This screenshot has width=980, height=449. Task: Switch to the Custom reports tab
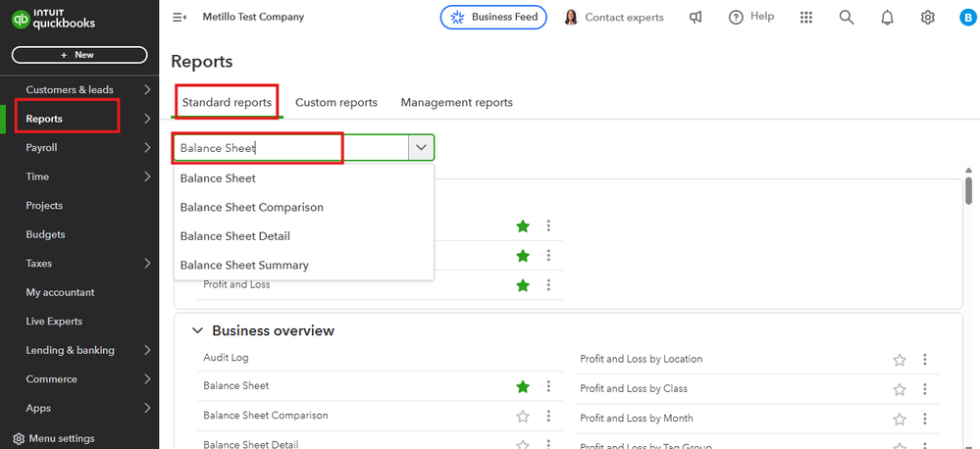click(335, 102)
